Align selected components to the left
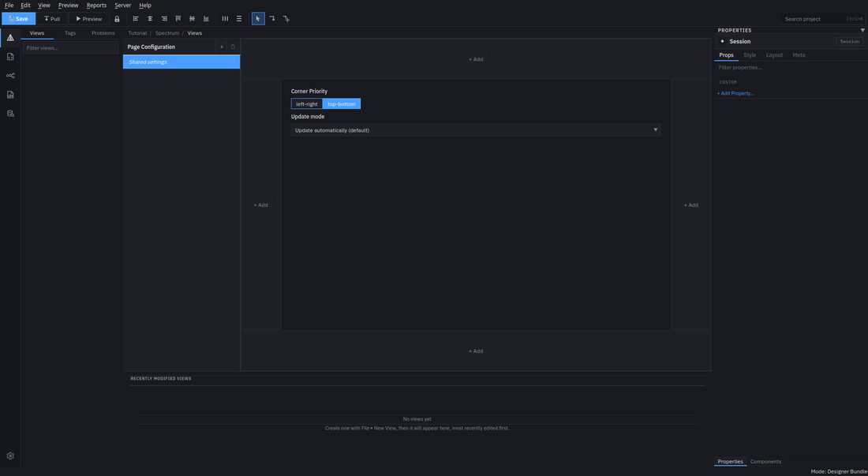The width and height of the screenshot is (868, 476). (x=136, y=19)
